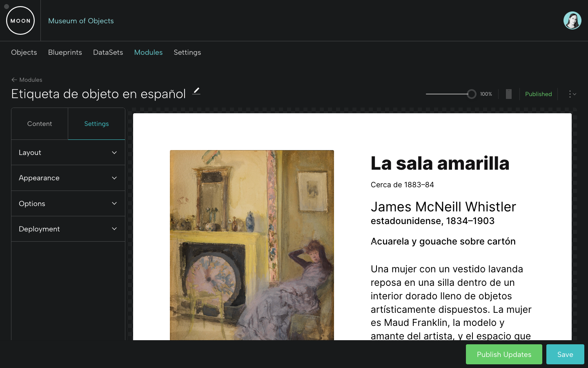Click the Save button

point(565,355)
